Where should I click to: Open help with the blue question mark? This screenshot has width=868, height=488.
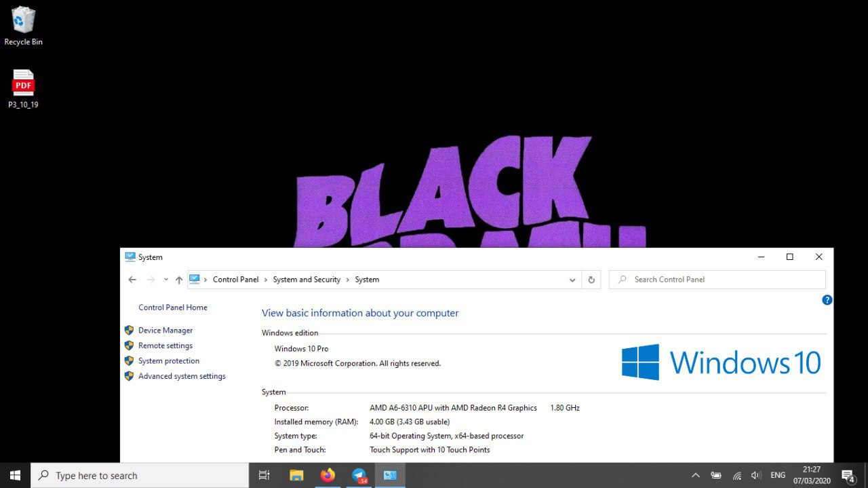pyautogui.click(x=827, y=300)
